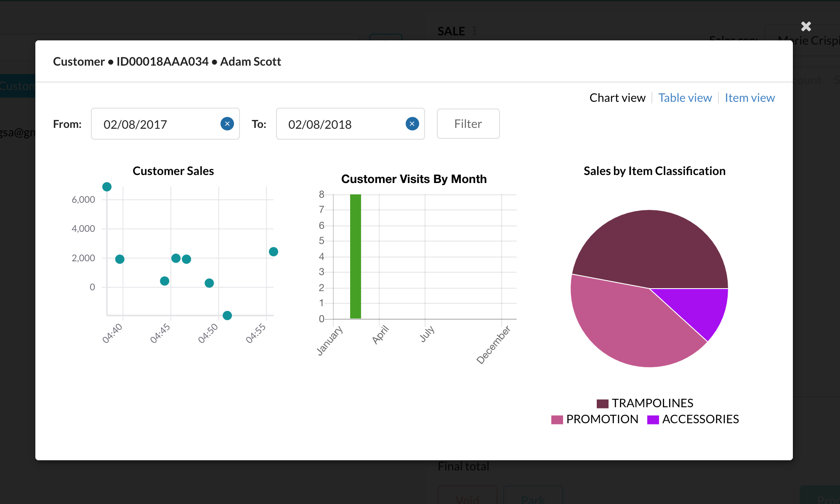Switch to Item view
The width and height of the screenshot is (840, 504).
(x=750, y=98)
